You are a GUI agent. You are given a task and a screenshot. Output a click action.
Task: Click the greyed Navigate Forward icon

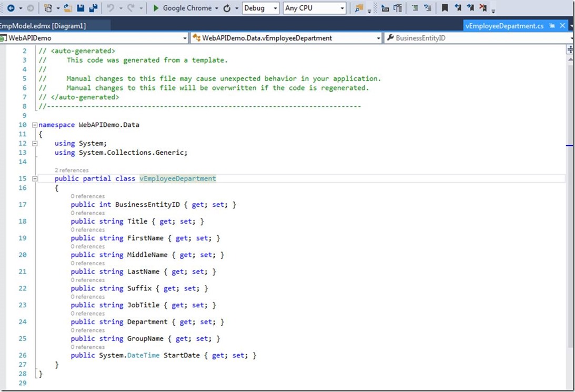point(31,8)
